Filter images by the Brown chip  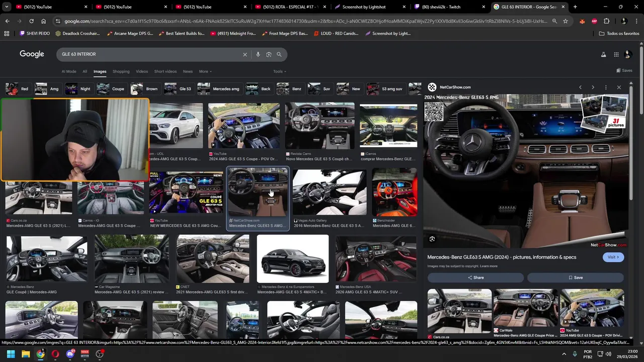145,89
